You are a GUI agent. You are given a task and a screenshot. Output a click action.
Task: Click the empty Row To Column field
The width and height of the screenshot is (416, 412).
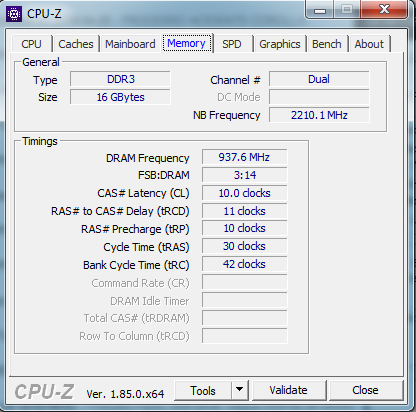coord(244,336)
